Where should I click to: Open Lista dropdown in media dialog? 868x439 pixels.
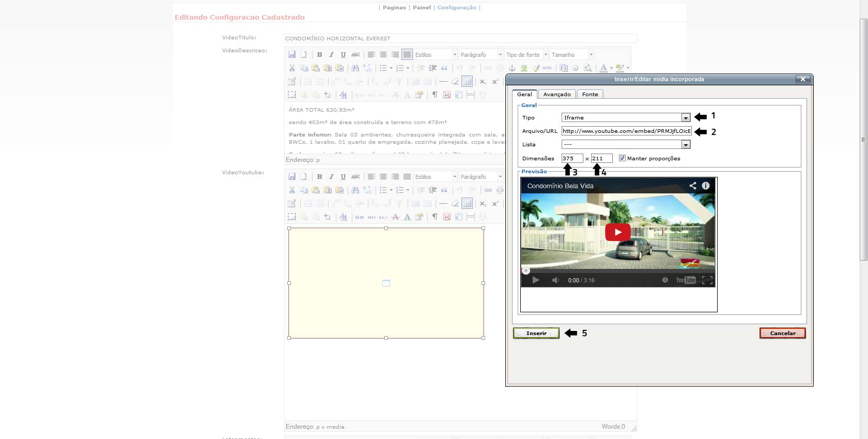pyautogui.click(x=626, y=144)
